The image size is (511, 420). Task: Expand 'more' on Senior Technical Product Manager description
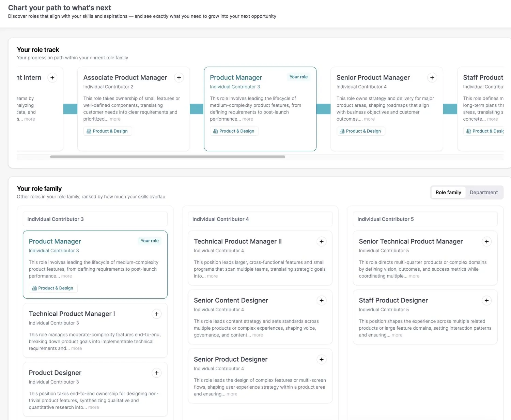[414, 276]
